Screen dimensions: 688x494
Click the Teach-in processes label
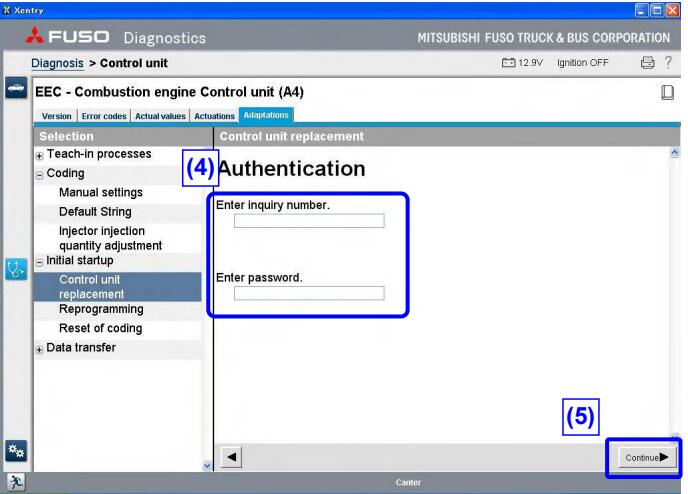99,154
